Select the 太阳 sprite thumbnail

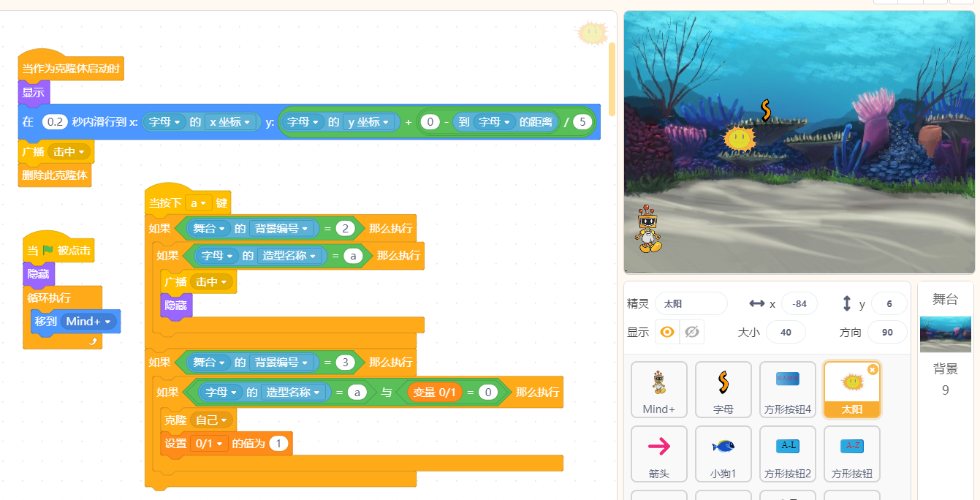(x=852, y=390)
